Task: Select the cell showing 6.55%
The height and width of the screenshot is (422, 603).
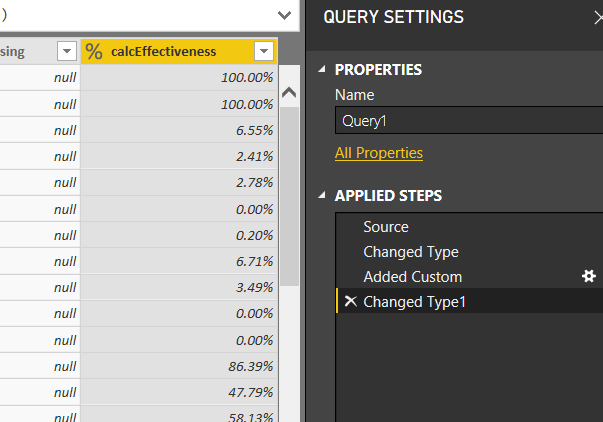Action: [x=179, y=130]
